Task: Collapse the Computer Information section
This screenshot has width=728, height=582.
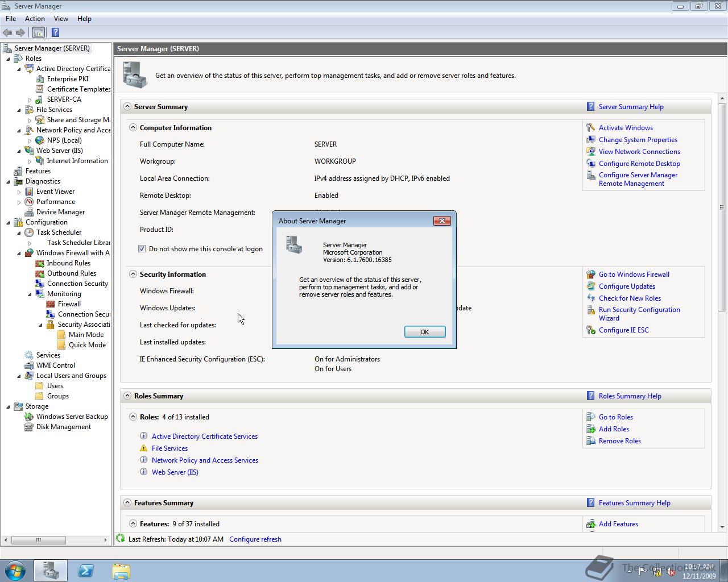Action: pos(133,127)
